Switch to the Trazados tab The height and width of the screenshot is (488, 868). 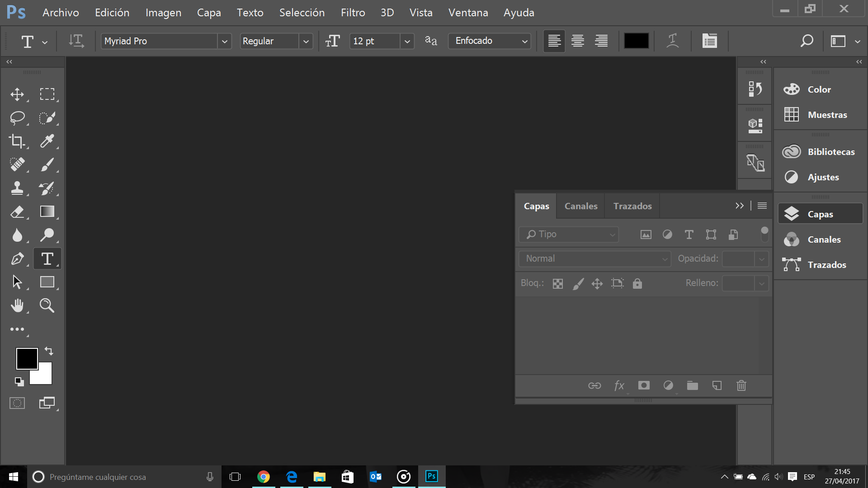[632, 206]
